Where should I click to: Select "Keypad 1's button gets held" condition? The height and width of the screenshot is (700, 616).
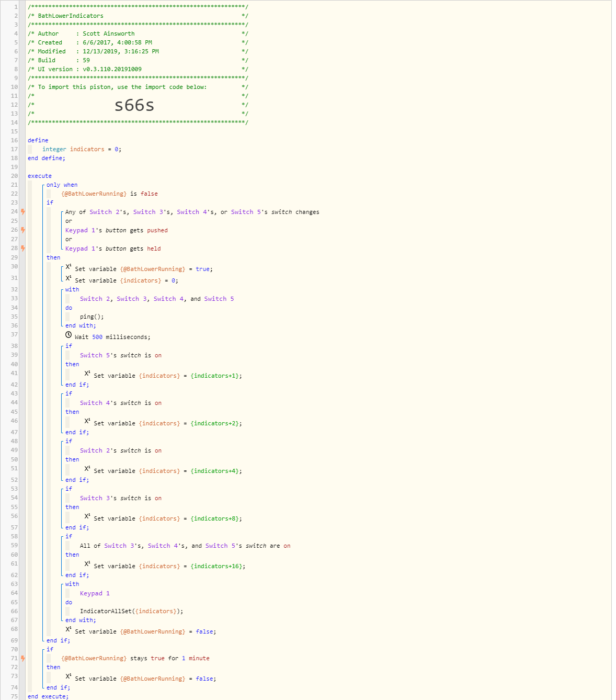[x=113, y=249]
